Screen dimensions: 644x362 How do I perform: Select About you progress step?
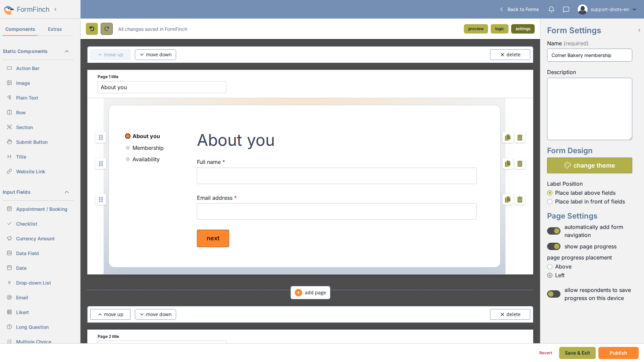point(143,136)
